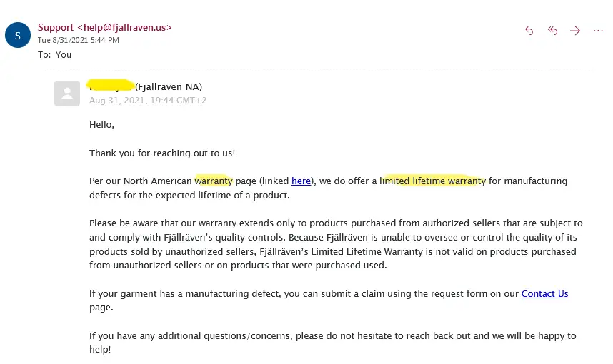
Task: Open the three-dots more actions menu
Action: pyautogui.click(x=598, y=31)
